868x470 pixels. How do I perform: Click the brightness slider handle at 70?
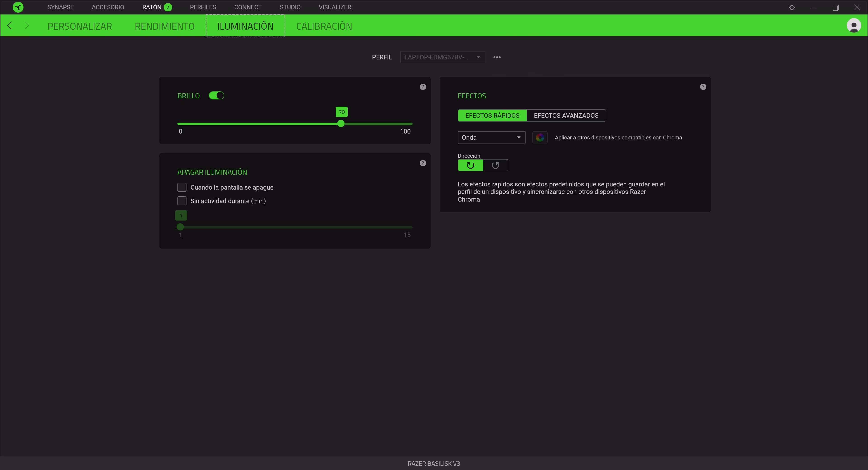coord(341,124)
